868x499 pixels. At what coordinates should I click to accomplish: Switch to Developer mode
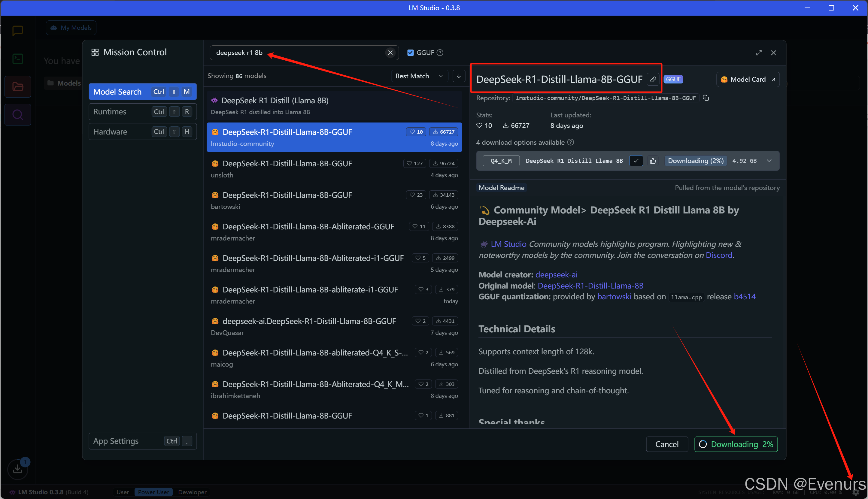coord(192,492)
